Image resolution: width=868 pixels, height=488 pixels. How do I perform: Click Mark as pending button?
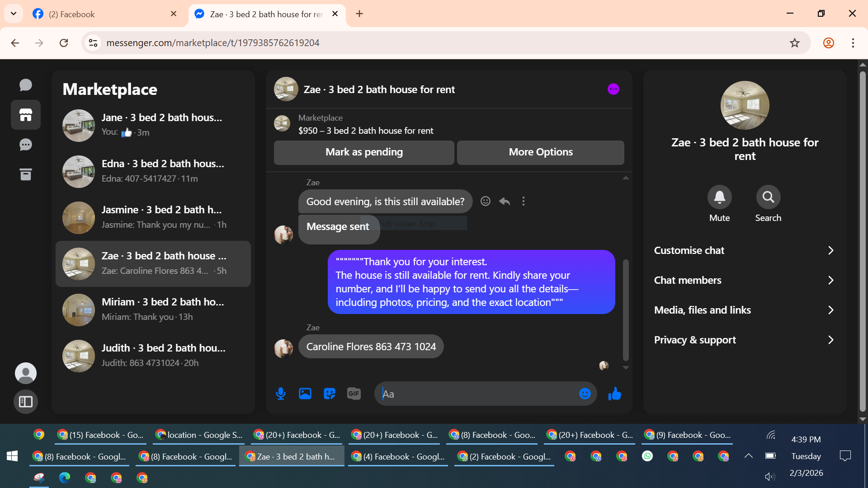364,152
